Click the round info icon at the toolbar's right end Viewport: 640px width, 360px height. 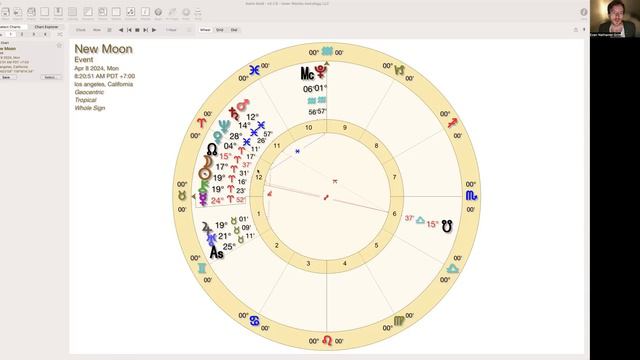584,12
